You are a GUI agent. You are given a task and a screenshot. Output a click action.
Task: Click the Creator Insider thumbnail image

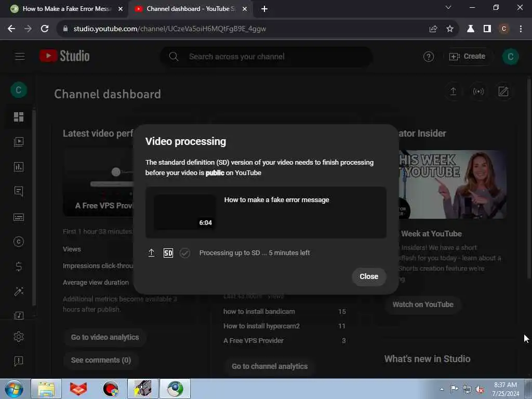point(453,184)
